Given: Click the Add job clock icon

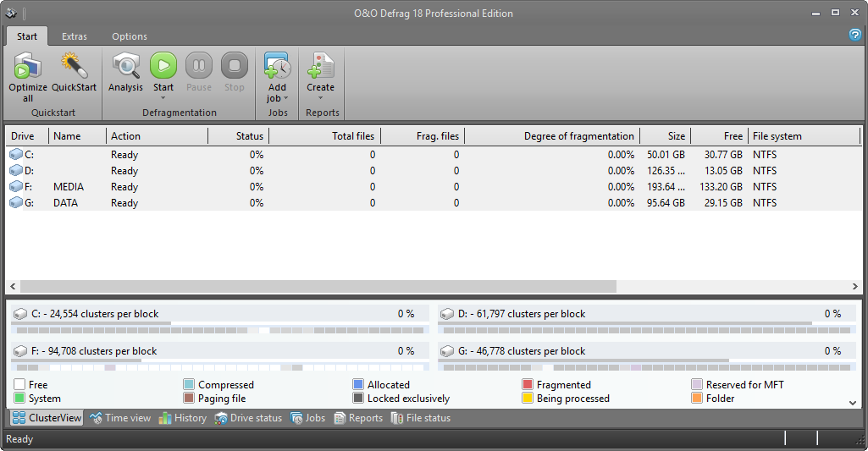Looking at the screenshot, I should (x=278, y=65).
